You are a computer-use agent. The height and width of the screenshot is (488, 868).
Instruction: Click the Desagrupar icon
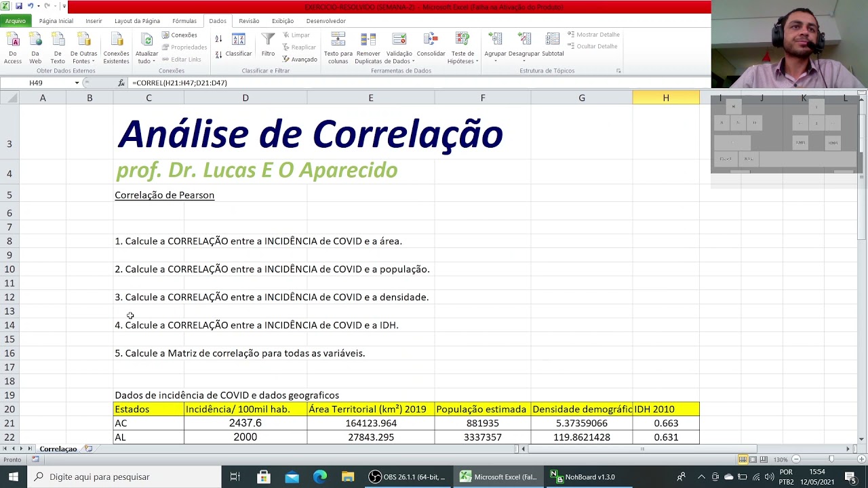point(524,40)
